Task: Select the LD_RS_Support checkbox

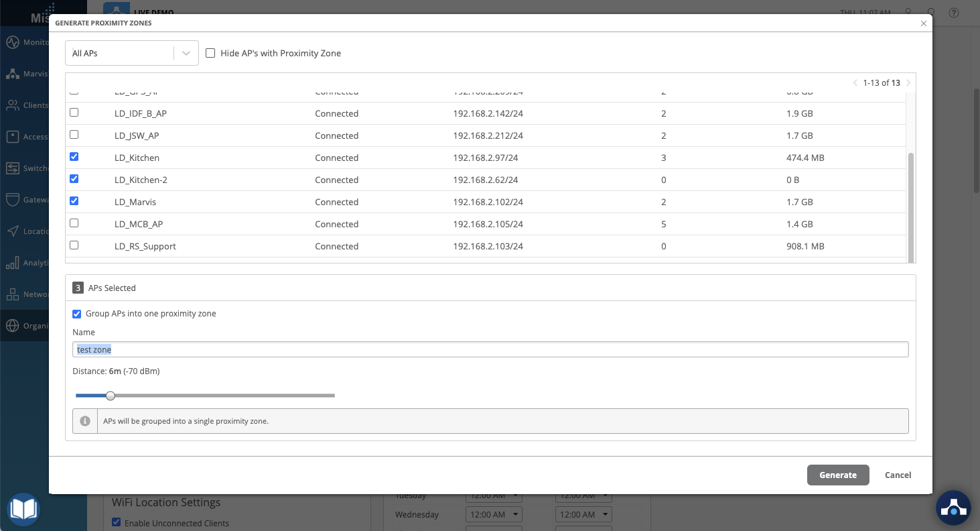Action: pyautogui.click(x=74, y=245)
